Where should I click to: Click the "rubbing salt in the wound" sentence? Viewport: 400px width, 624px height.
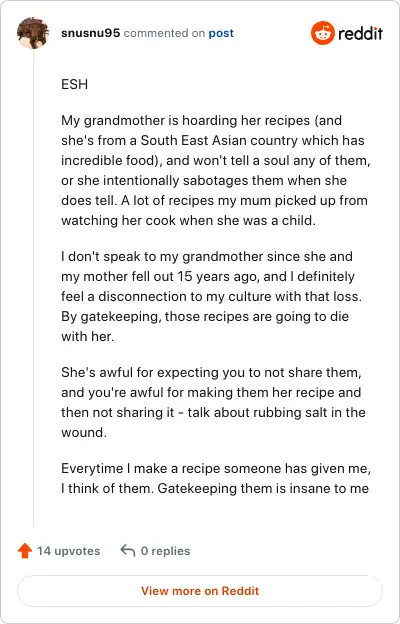[x=213, y=422]
